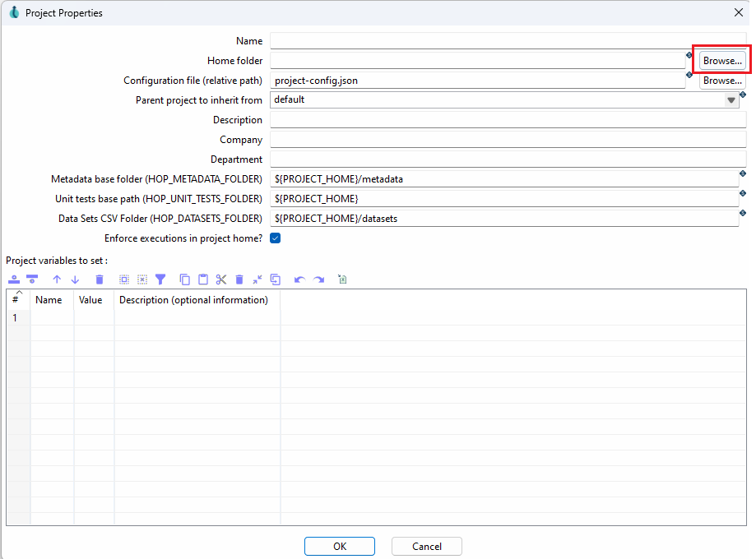Delete selected rows icon beside down arrow

pyautogui.click(x=100, y=279)
